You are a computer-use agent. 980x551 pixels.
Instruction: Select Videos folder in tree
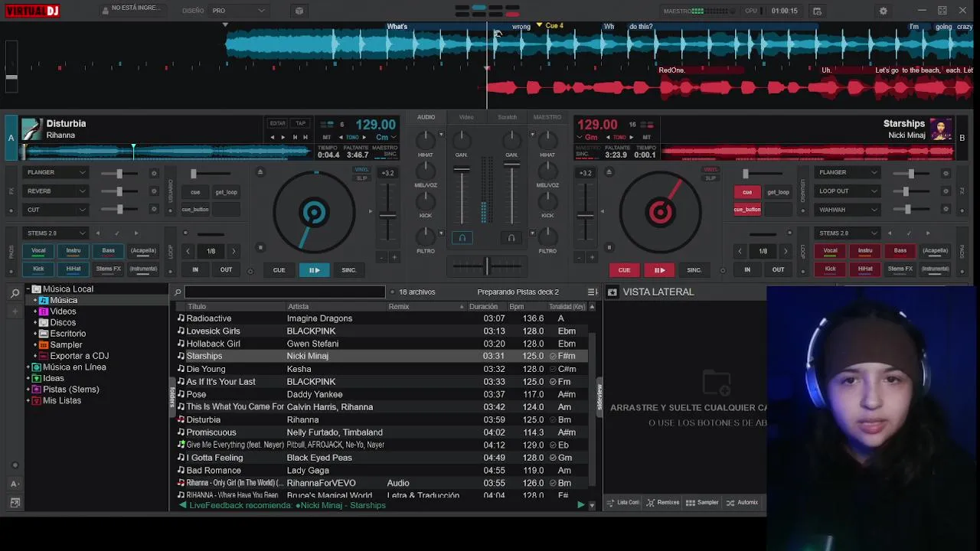click(63, 311)
